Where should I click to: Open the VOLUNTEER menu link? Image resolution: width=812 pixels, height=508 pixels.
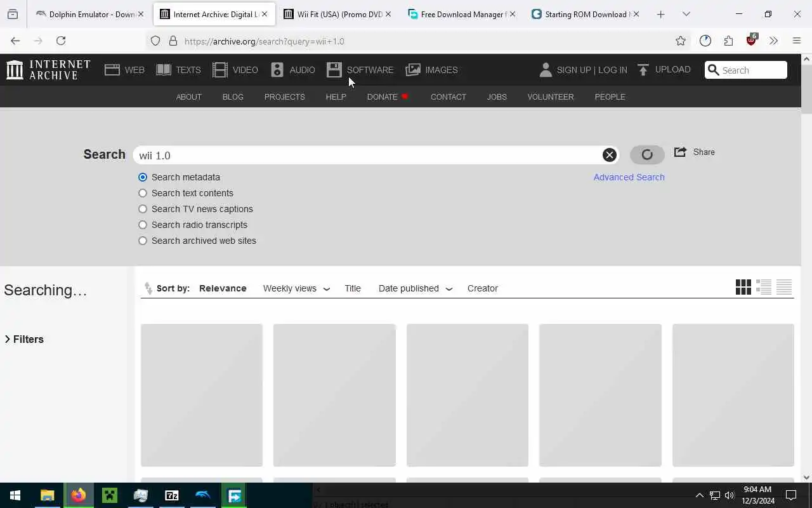coord(551,97)
